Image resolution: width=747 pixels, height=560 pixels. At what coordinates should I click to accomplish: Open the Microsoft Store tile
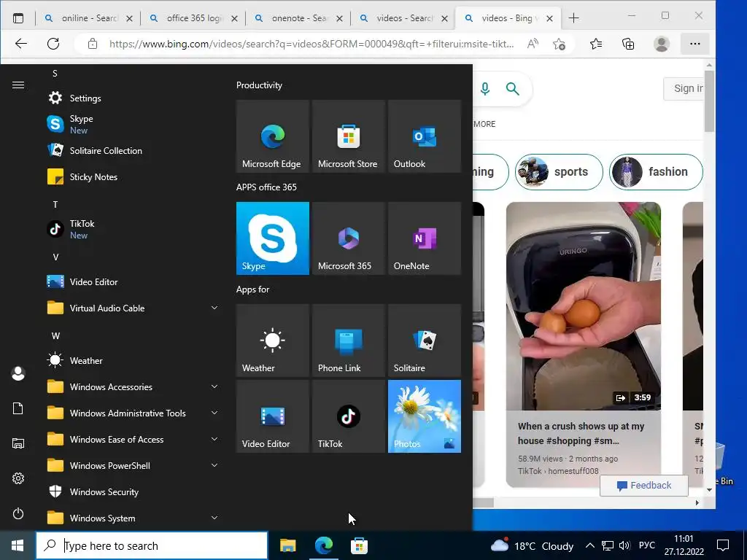pyautogui.click(x=348, y=136)
